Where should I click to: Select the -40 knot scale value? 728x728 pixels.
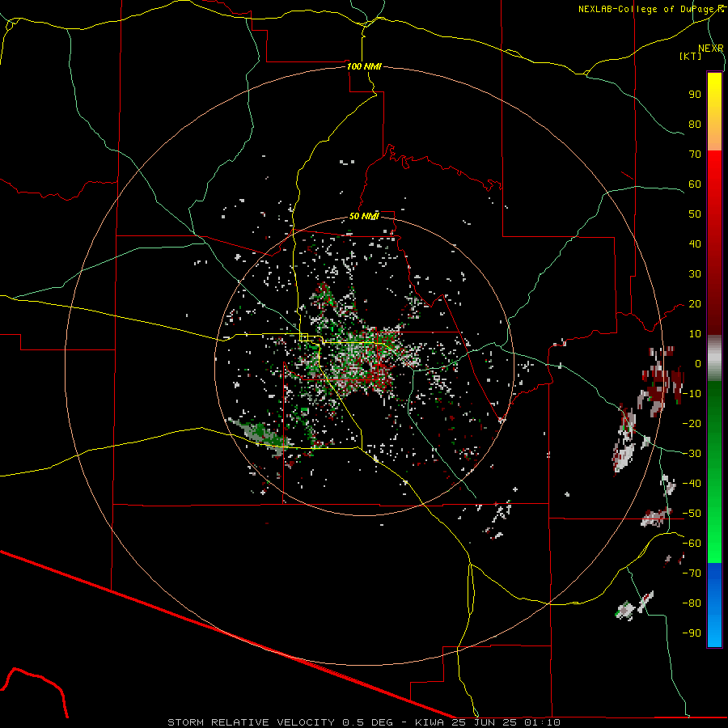pyautogui.click(x=692, y=484)
